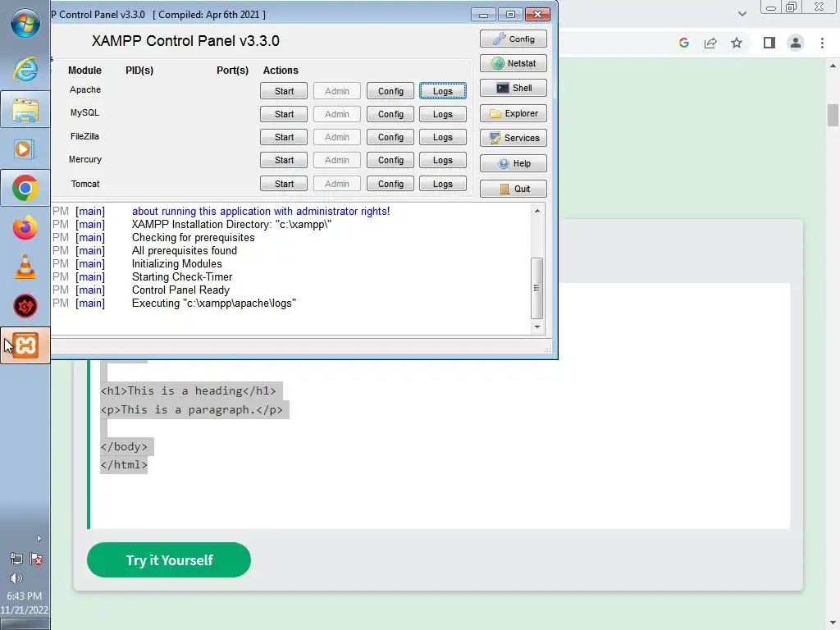The image size is (840, 630).
Task: Open Apache Logs button
Action: click(442, 91)
